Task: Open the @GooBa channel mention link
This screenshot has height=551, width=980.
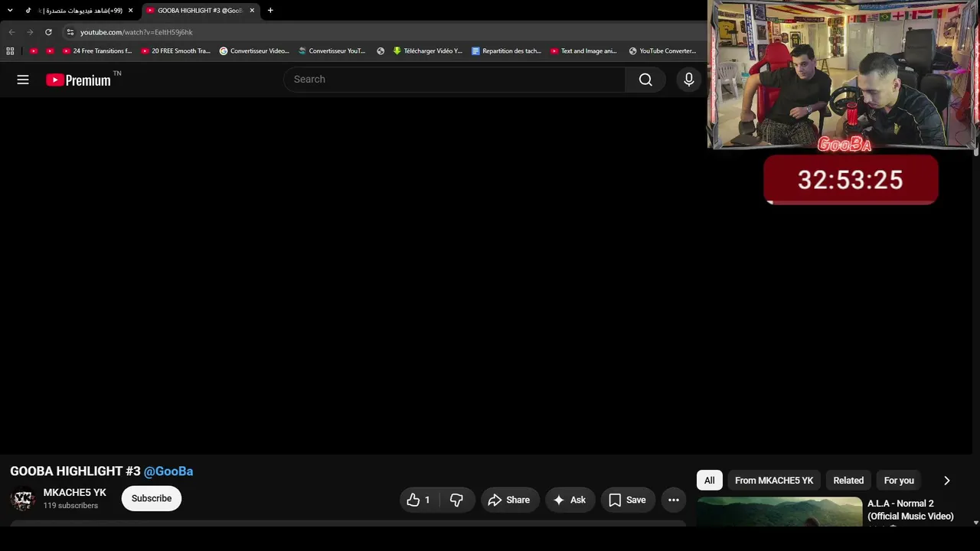Action: coord(168,471)
